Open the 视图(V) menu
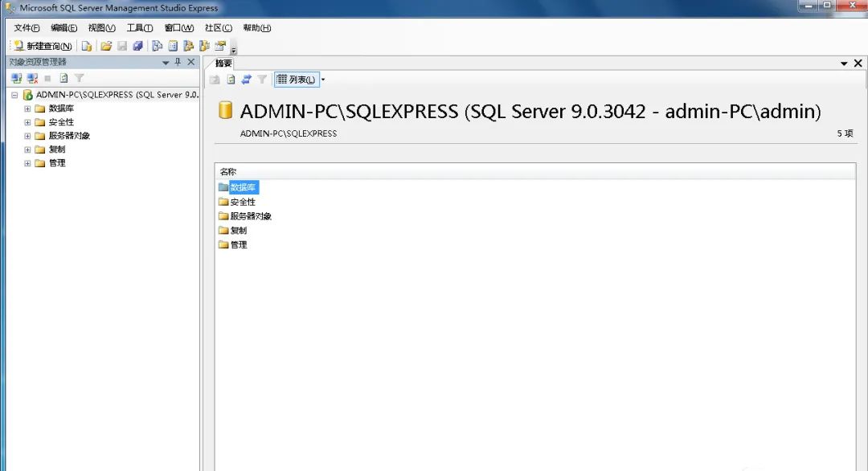The width and height of the screenshot is (868, 471). click(x=102, y=27)
